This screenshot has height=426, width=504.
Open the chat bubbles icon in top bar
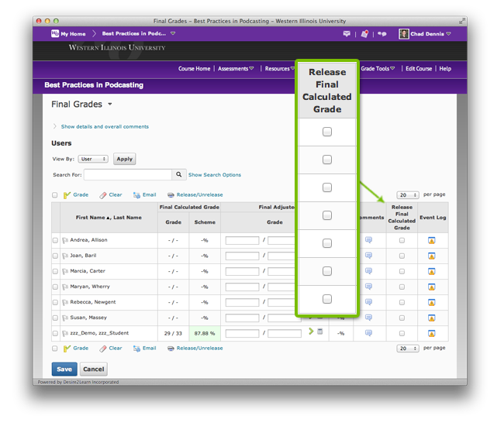point(381,34)
